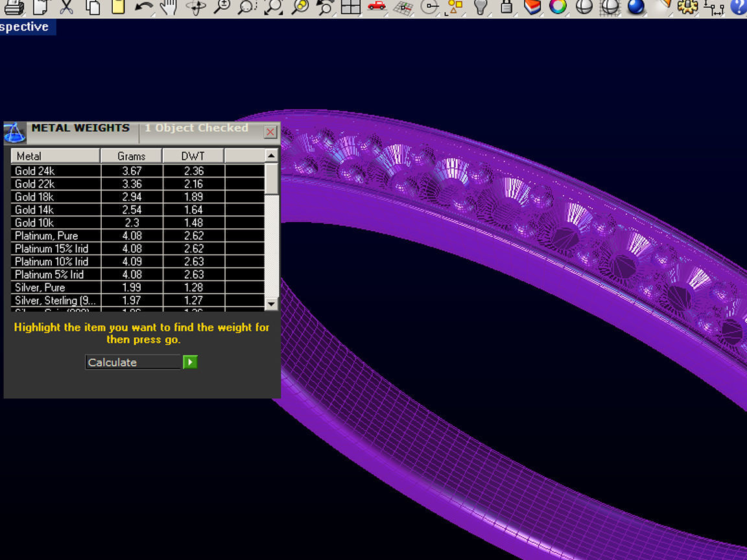Click the DWT column header
The width and height of the screenshot is (747, 560).
tap(193, 156)
